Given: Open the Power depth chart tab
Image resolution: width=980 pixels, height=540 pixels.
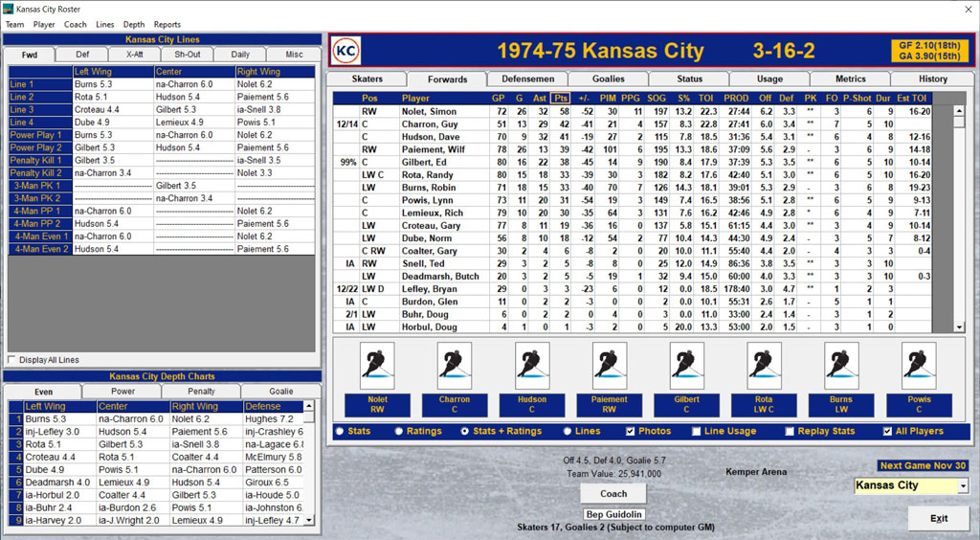Looking at the screenshot, I should pos(122,392).
